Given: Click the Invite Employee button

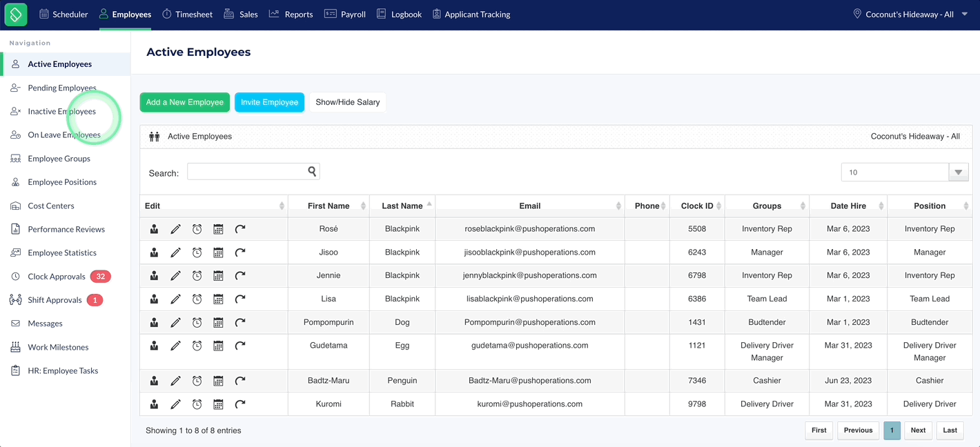Looking at the screenshot, I should pyautogui.click(x=269, y=102).
